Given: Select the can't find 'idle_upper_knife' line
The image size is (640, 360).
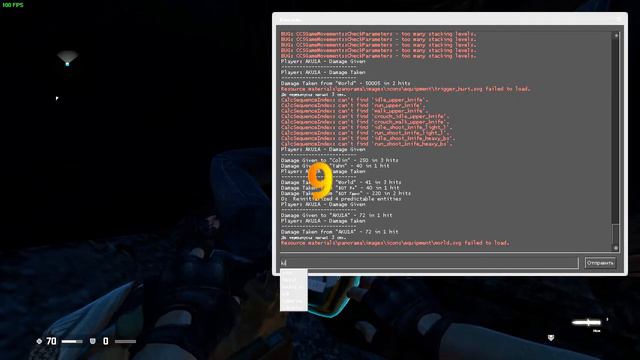Looking at the screenshot, I should click(354, 100).
